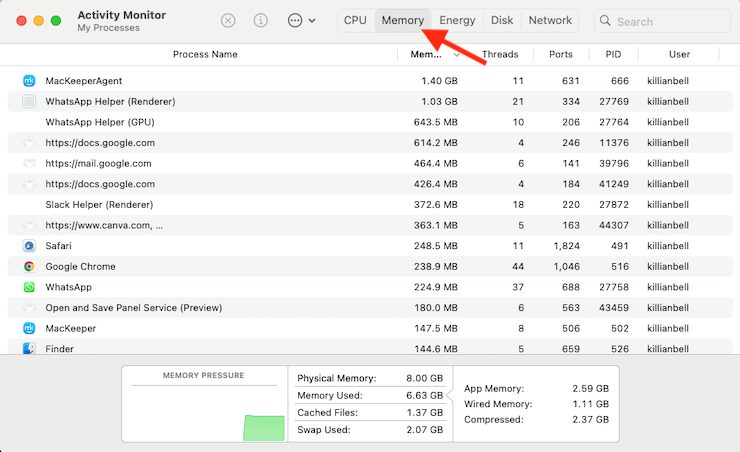Select https://mail.google.com process name
This screenshot has height=452, width=740.
tap(98, 163)
